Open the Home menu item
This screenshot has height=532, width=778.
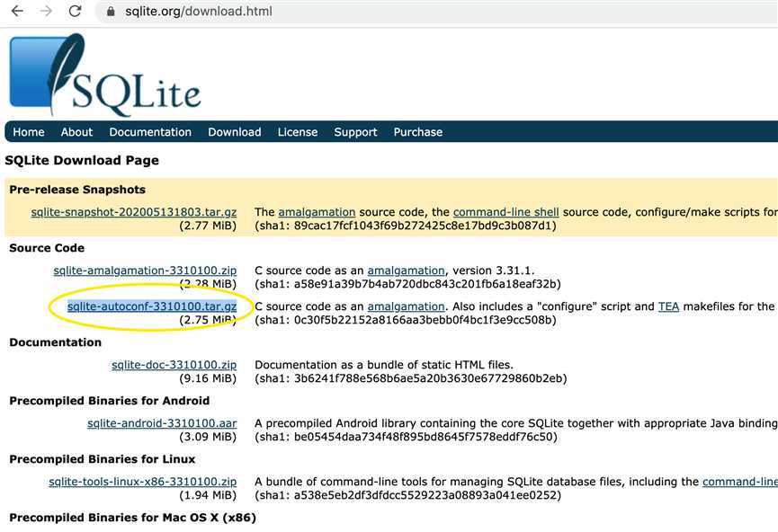tap(29, 132)
